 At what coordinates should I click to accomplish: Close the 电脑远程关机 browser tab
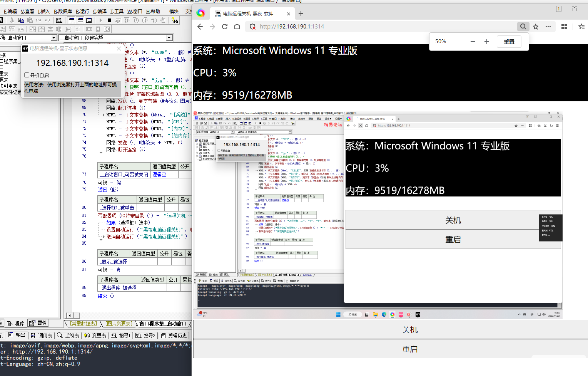[289, 14]
